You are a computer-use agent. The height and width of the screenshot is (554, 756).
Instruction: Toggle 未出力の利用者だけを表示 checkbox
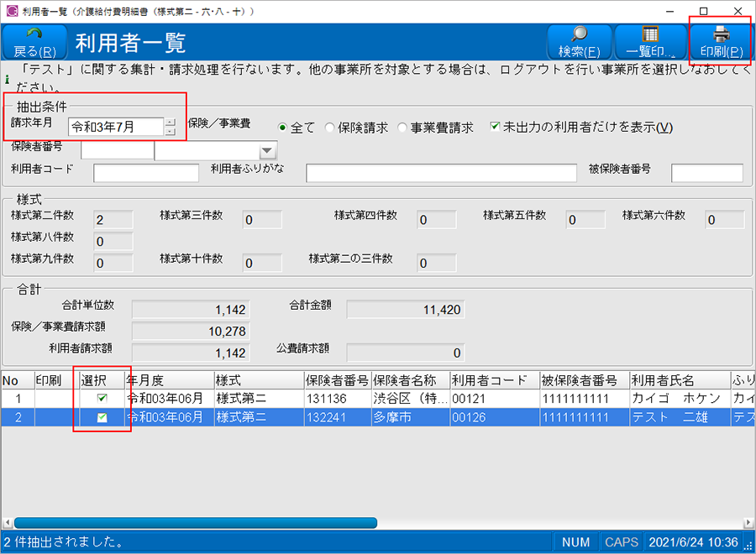coord(496,128)
